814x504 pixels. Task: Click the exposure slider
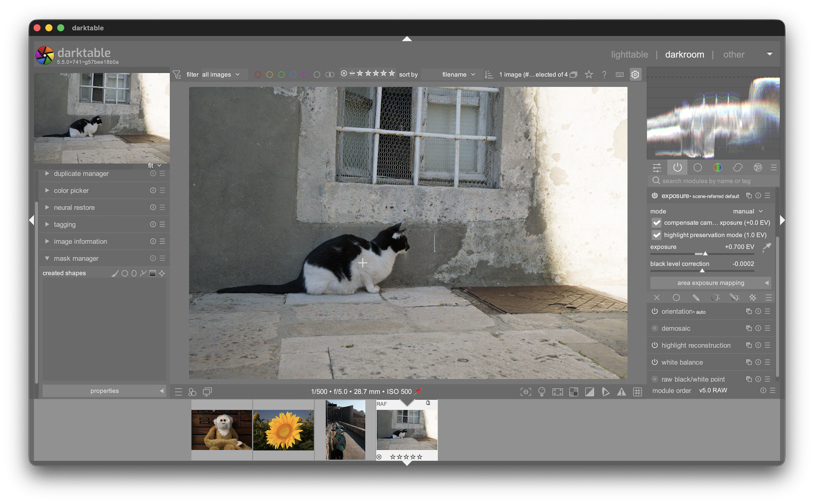(x=702, y=253)
